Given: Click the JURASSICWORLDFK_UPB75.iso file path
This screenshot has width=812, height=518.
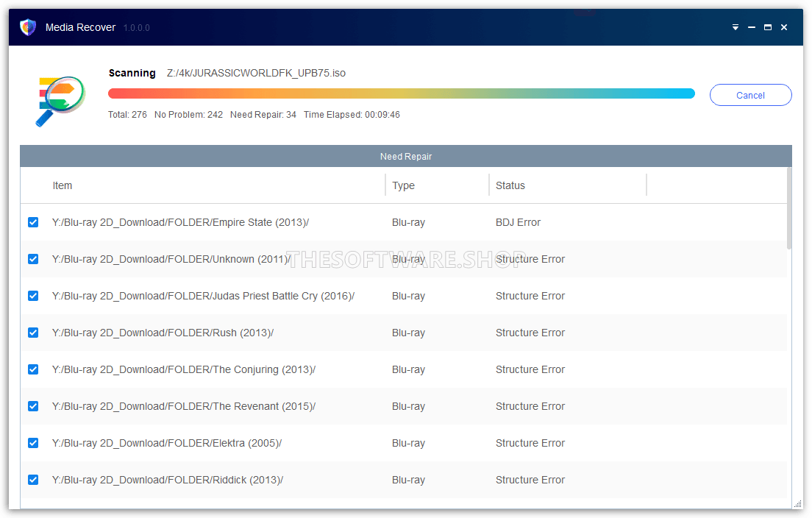Looking at the screenshot, I should point(256,73).
